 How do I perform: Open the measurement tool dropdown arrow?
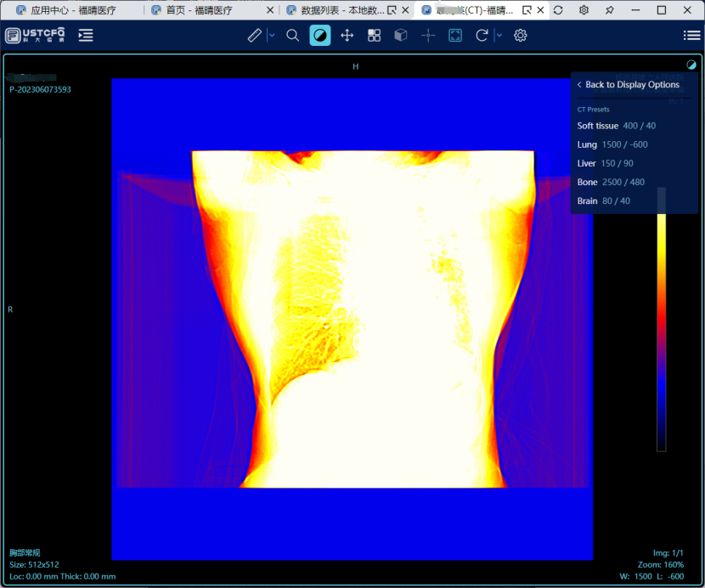(x=272, y=36)
